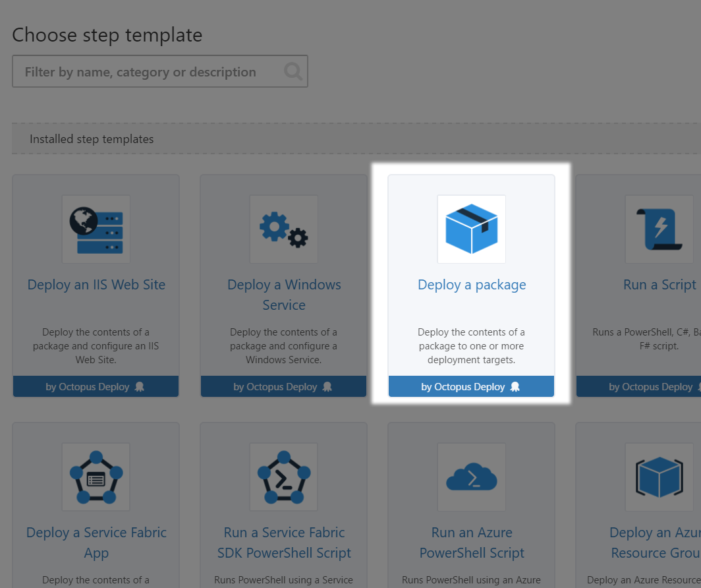
Task: Click the bell icon beside Deploy an IIS Web Site
Action: point(139,387)
